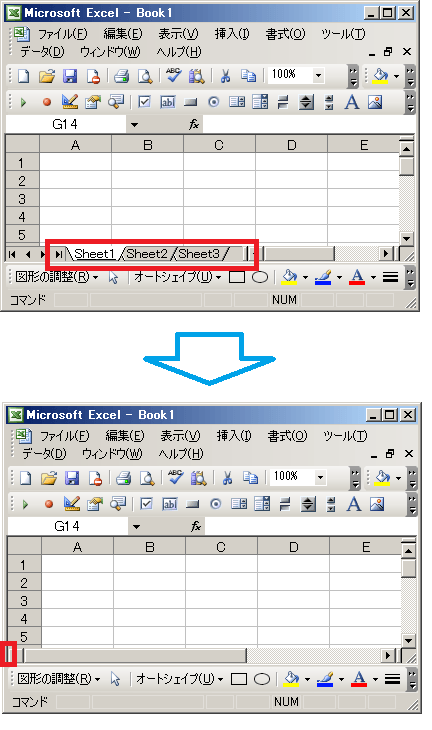Click Copy icon in upper Excel window
Image resolution: width=432 pixels, height=730 pixels.
coord(248,76)
